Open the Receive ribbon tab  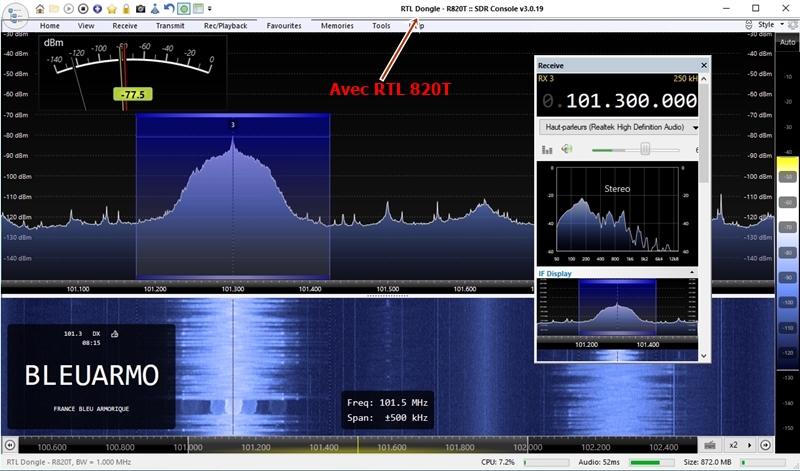(125, 26)
